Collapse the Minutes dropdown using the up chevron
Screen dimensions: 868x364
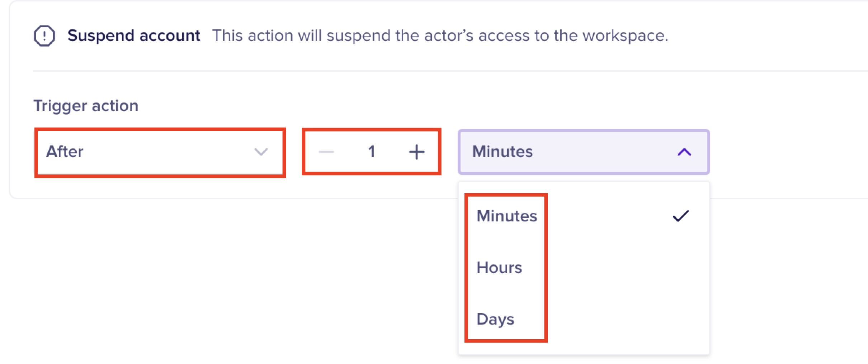[x=684, y=152]
